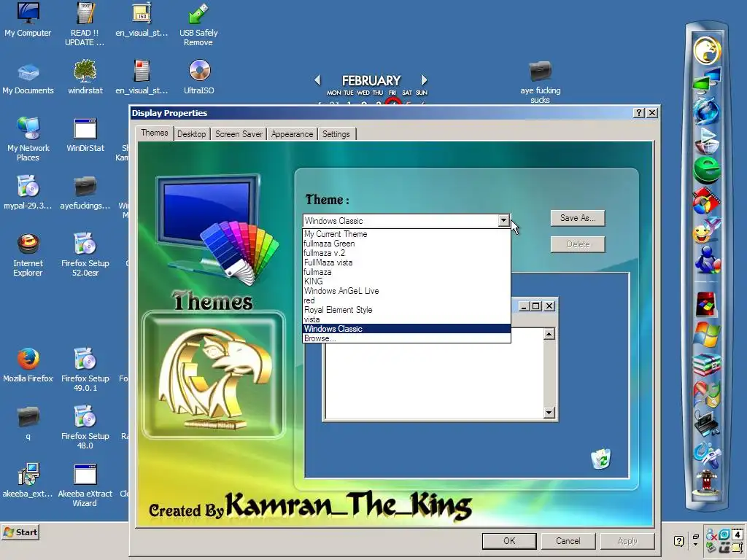Select the Themes tab
Image resolution: width=747 pixels, height=560 pixels.
(x=155, y=133)
